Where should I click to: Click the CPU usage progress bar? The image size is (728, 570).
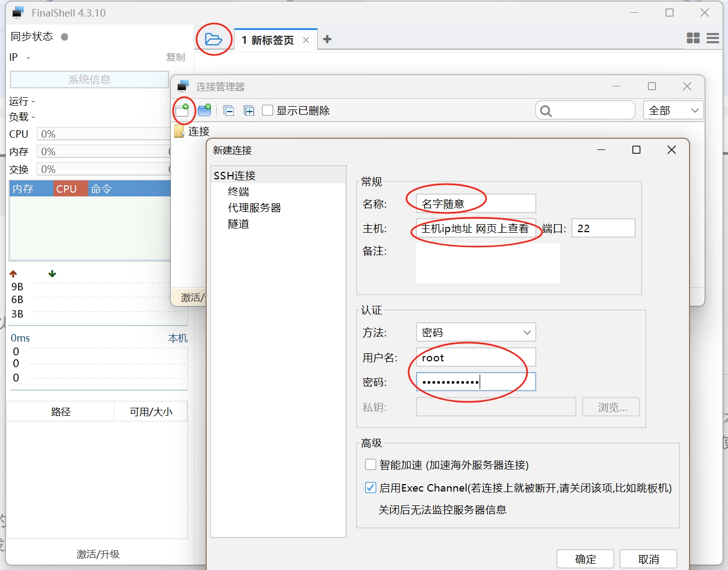pyautogui.click(x=104, y=134)
